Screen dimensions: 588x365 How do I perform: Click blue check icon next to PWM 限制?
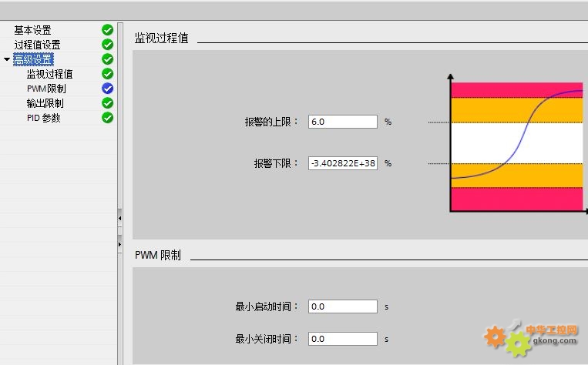(108, 89)
